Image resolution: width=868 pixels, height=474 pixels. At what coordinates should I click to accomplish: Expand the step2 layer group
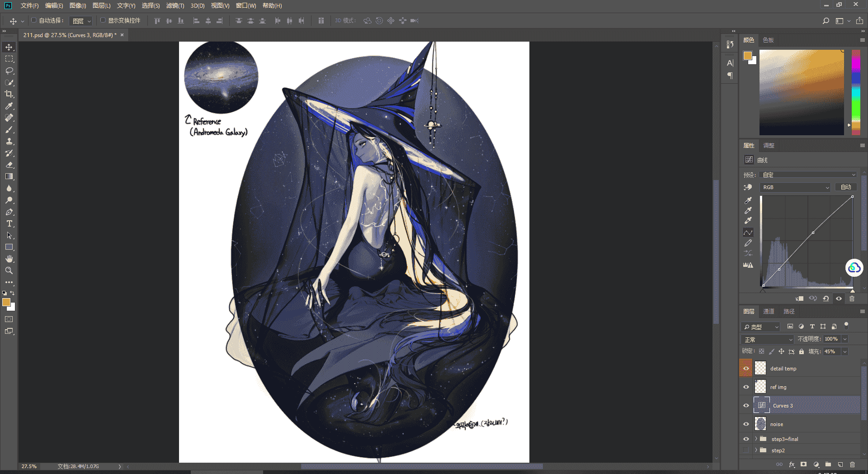[x=756, y=450]
